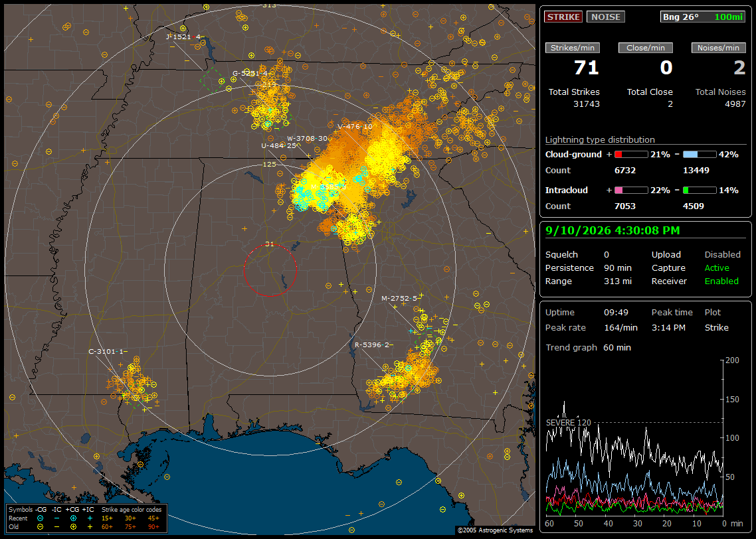
Task: Click the Close/min header label
Action: coord(646,48)
